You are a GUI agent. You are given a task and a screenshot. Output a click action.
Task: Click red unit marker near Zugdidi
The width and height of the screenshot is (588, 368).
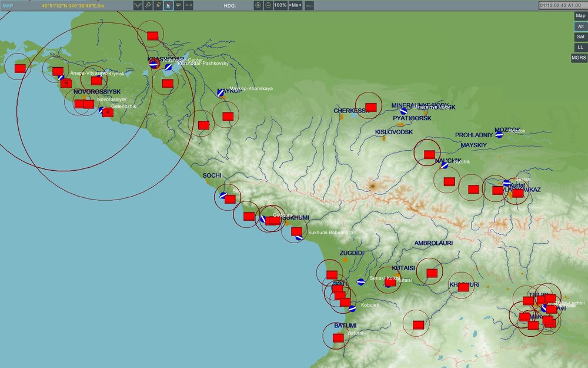point(332,275)
